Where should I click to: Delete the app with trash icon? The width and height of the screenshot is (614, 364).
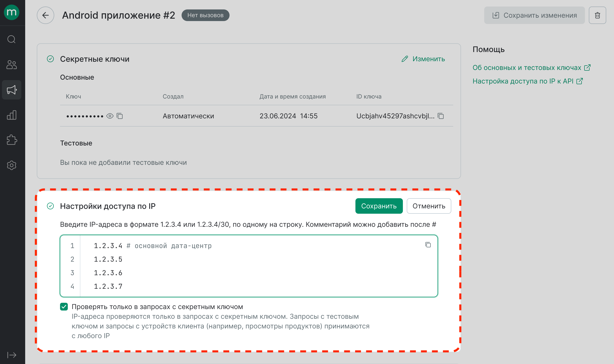click(x=597, y=15)
